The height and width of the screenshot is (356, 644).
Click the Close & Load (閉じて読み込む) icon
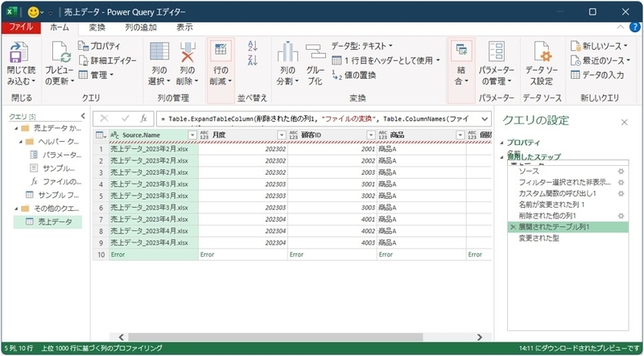(19, 52)
